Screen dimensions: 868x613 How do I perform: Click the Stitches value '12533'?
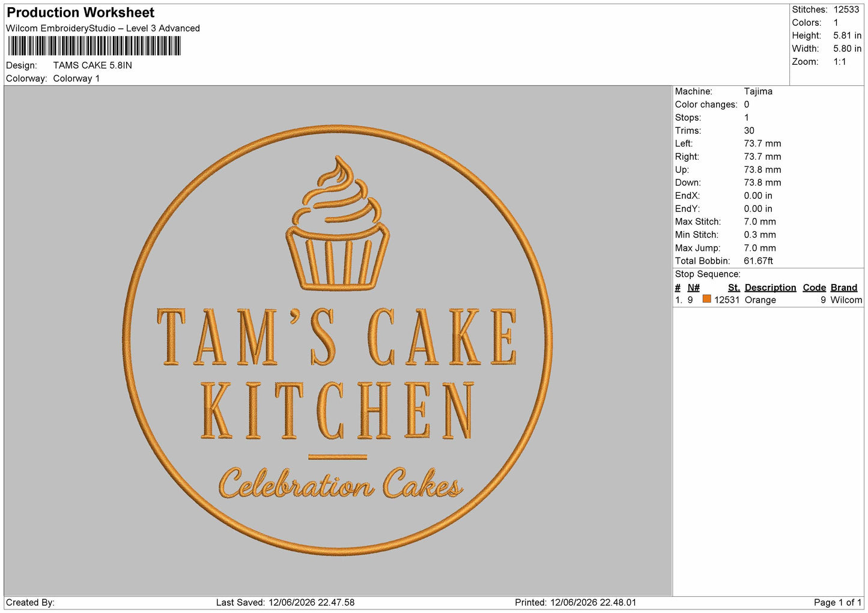[846, 10]
